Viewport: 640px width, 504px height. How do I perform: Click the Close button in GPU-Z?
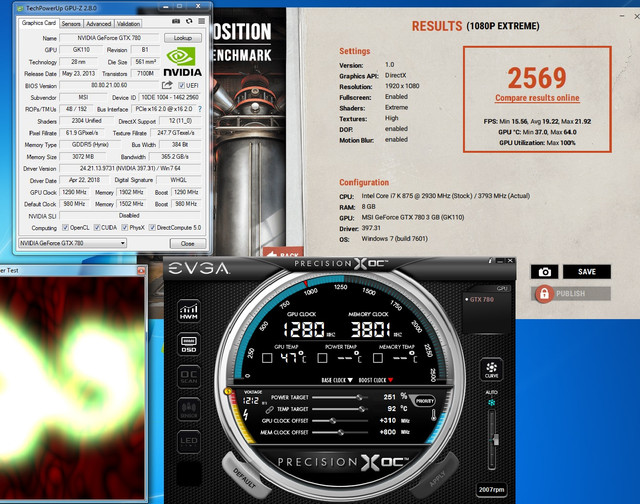pyautogui.click(x=188, y=243)
